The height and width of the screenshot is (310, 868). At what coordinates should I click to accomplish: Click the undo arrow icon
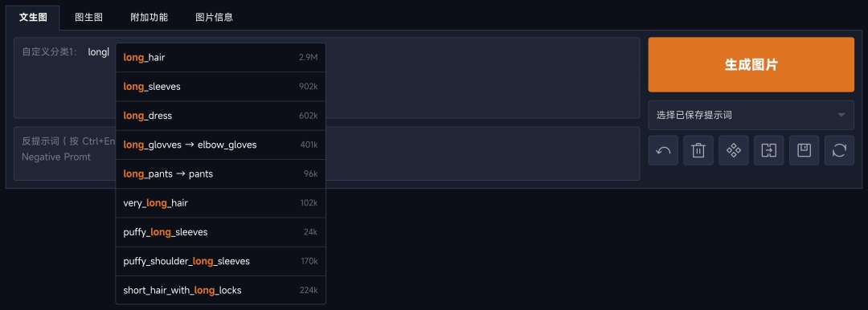(663, 150)
